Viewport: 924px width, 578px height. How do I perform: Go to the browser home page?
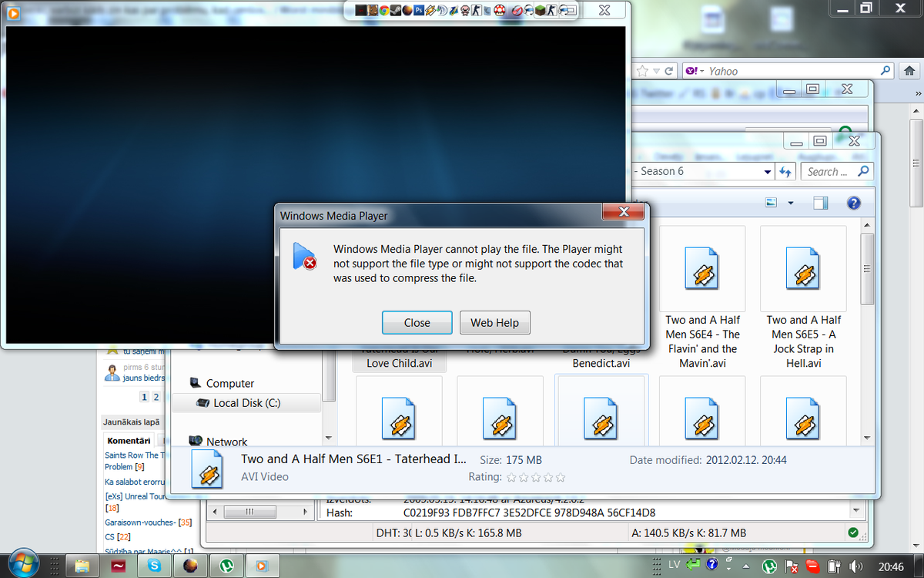pyautogui.click(x=908, y=71)
